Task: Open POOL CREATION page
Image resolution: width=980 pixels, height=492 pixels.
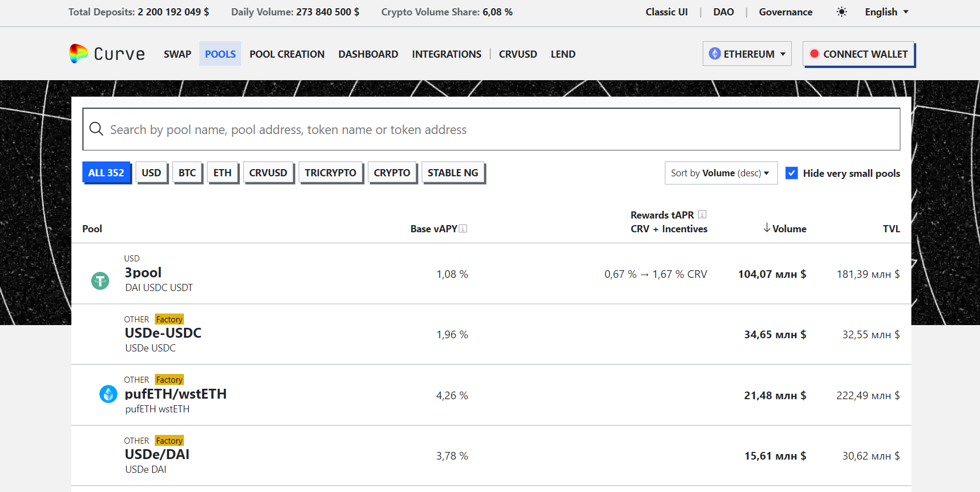Action: point(287,54)
